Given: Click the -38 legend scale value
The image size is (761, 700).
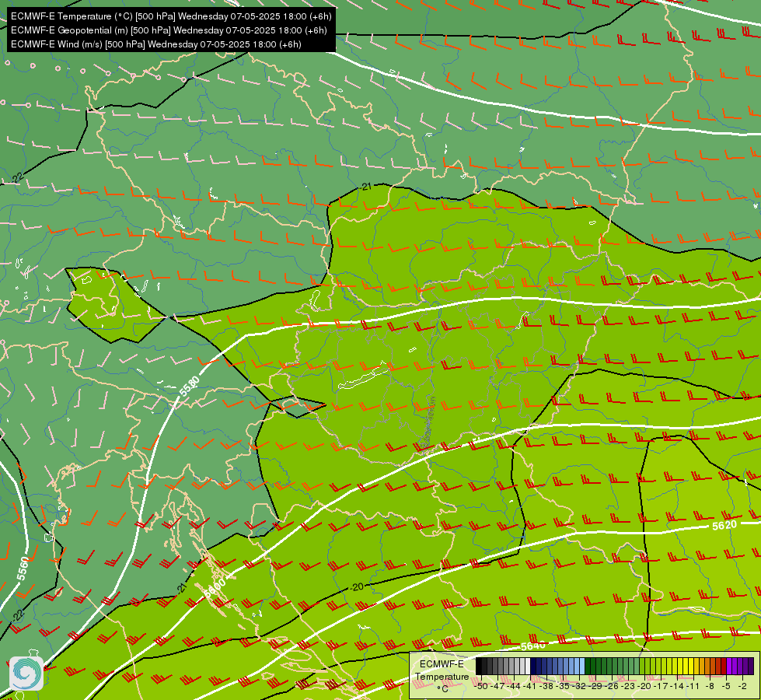Looking at the screenshot, I should [547, 686].
